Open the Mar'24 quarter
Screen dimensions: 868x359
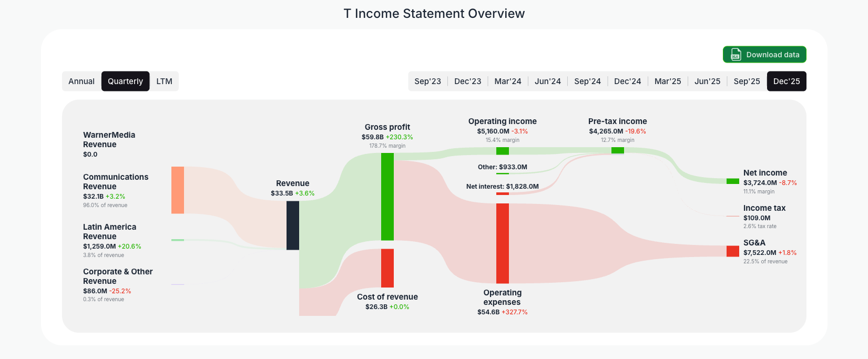click(508, 81)
